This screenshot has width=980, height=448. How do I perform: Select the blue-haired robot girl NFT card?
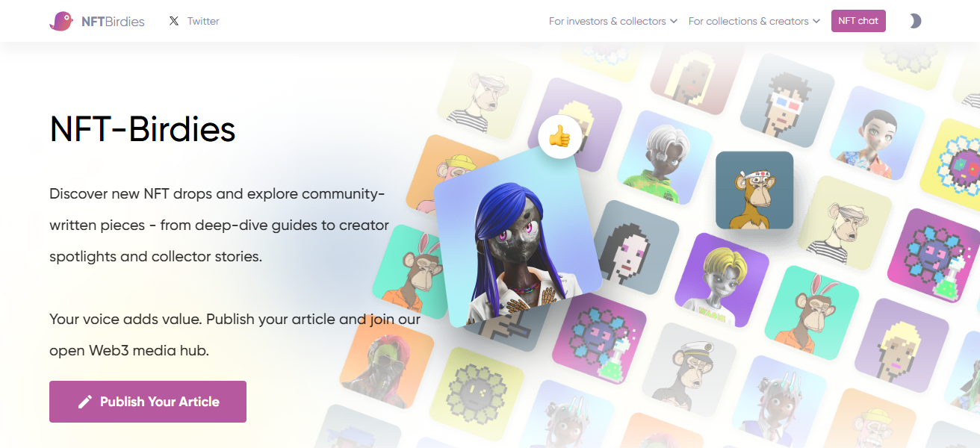pos(517,239)
